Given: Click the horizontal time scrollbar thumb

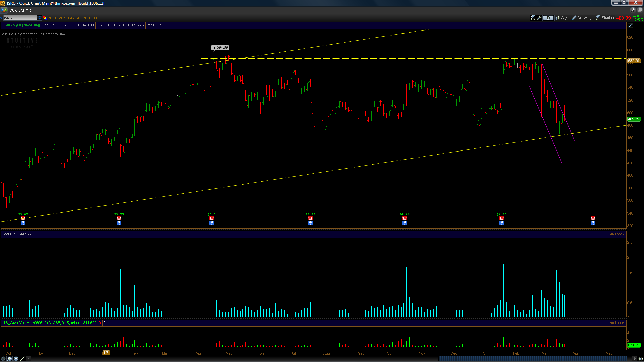Looking at the screenshot, I should (x=533, y=359).
